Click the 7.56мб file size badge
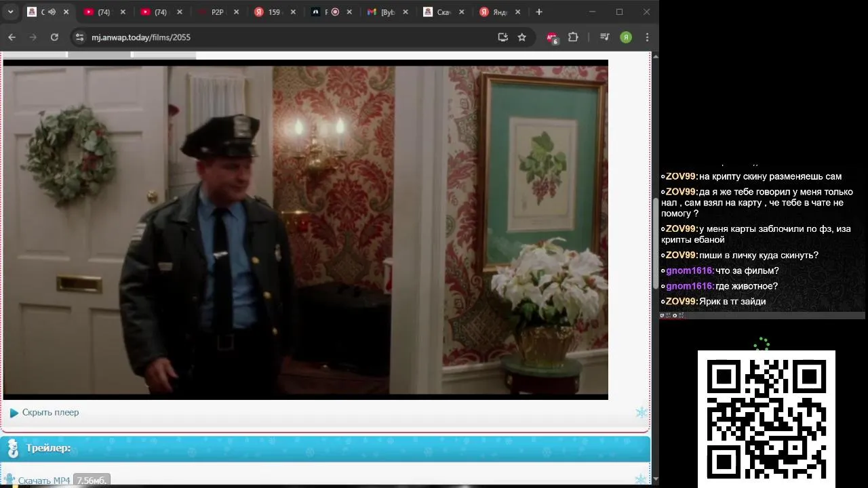This screenshot has width=868, height=488. 92,481
